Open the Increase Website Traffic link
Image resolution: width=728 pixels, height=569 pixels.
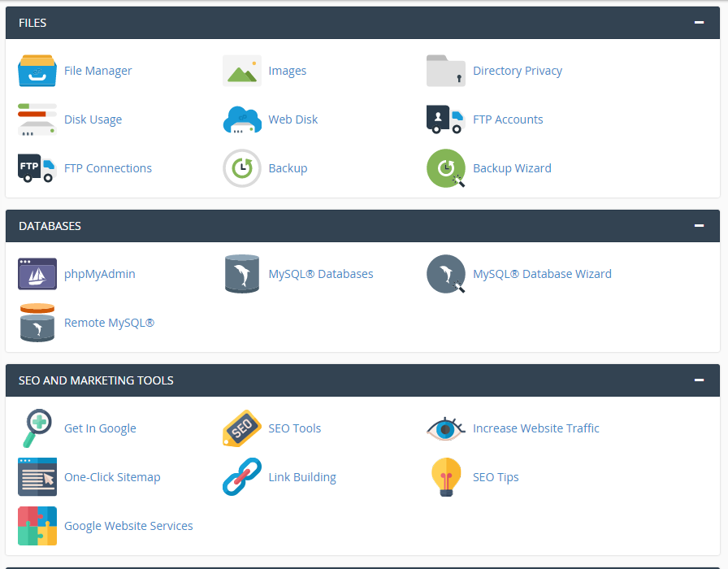click(536, 428)
